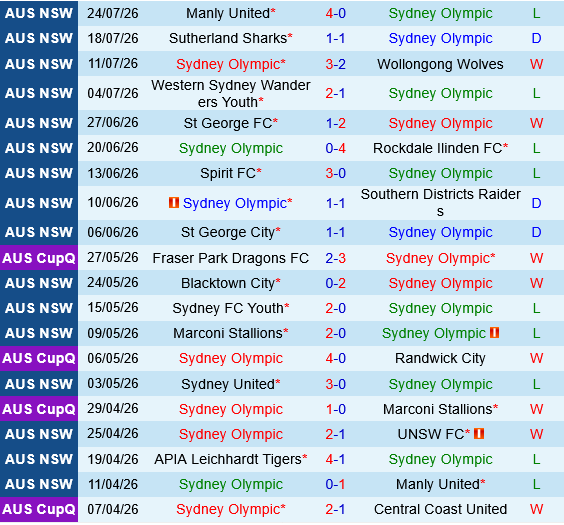The width and height of the screenshot is (564, 525).
Task: Select Blacktown City team name
Action: point(228,283)
